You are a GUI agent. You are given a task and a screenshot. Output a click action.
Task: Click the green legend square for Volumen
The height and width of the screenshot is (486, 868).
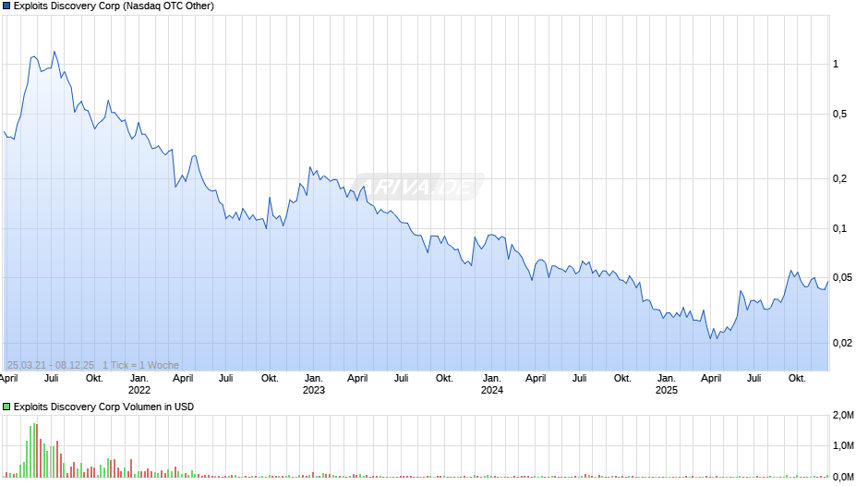pyautogui.click(x=6, y=407)
